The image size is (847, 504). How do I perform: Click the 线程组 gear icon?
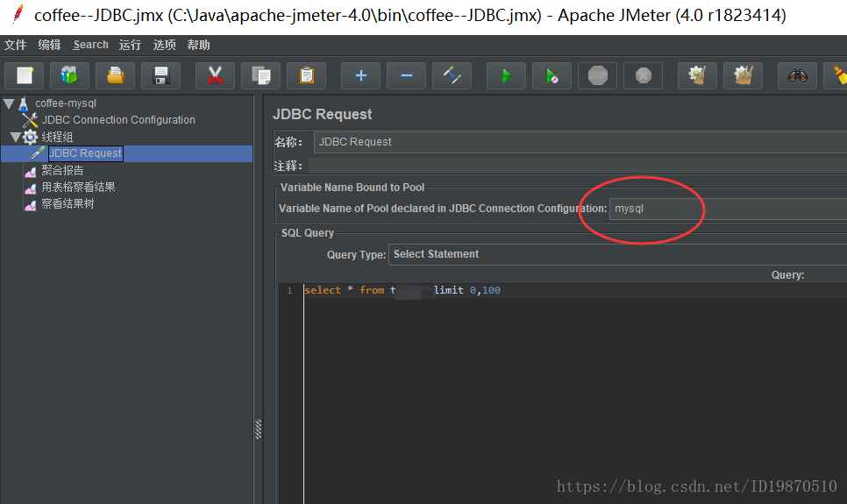(x=30, y=138)
